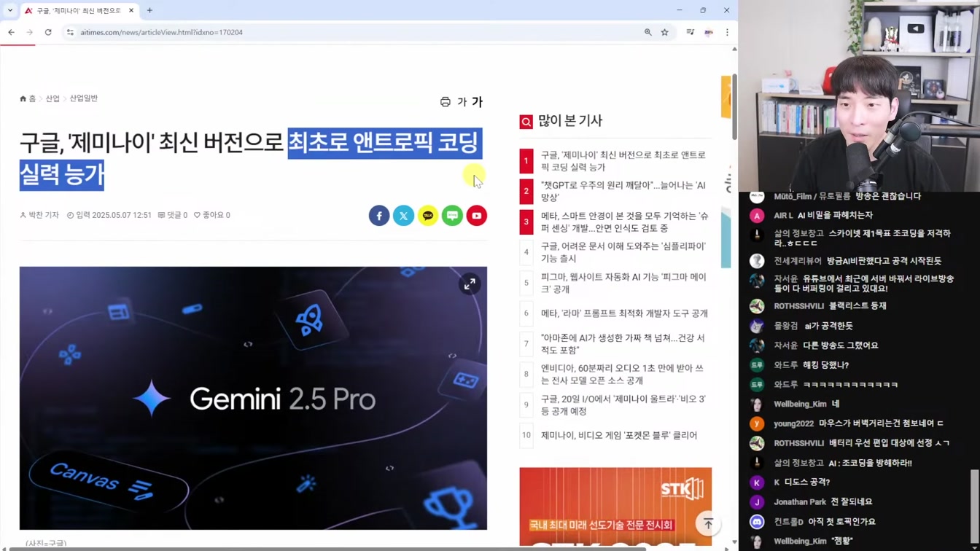Image resolution: width=980 pixels, height=551 pixels.
Task: Select the aitimes article tab
Action: [x=79, y=11]
